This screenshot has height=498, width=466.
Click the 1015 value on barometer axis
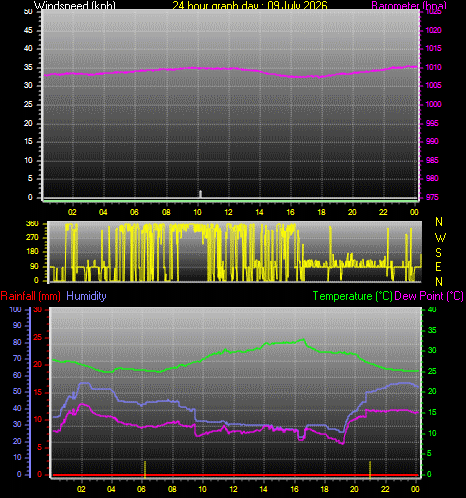pos(433,49)
